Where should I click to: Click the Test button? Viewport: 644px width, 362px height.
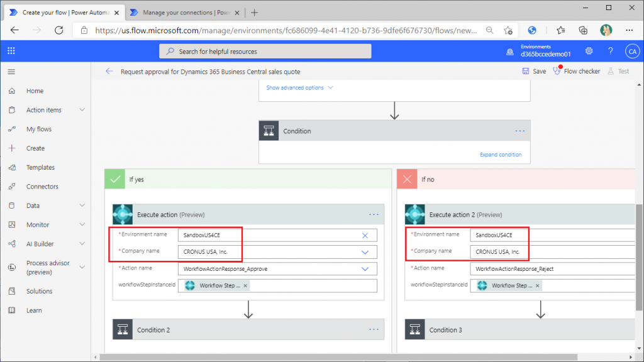(x=619, y=72)
